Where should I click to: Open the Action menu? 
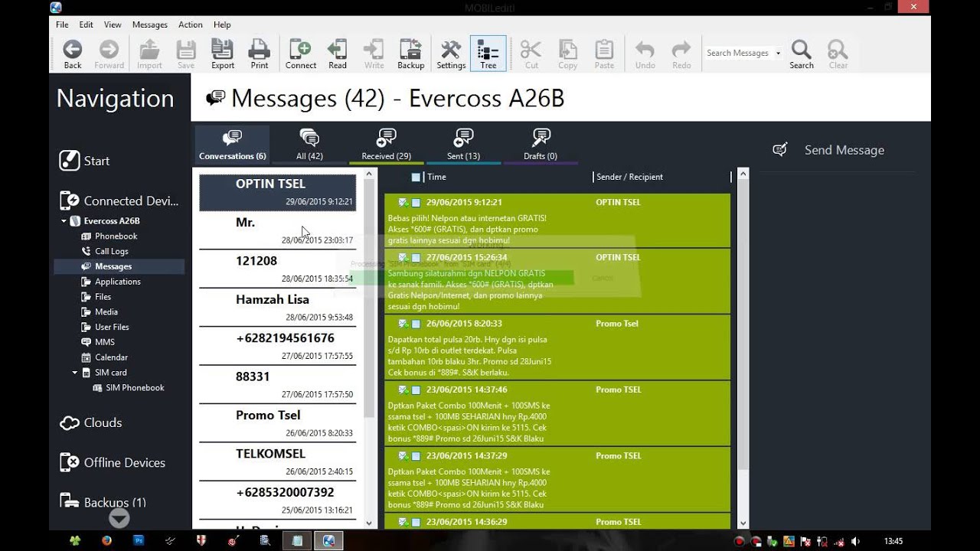[x=191, y=24]
